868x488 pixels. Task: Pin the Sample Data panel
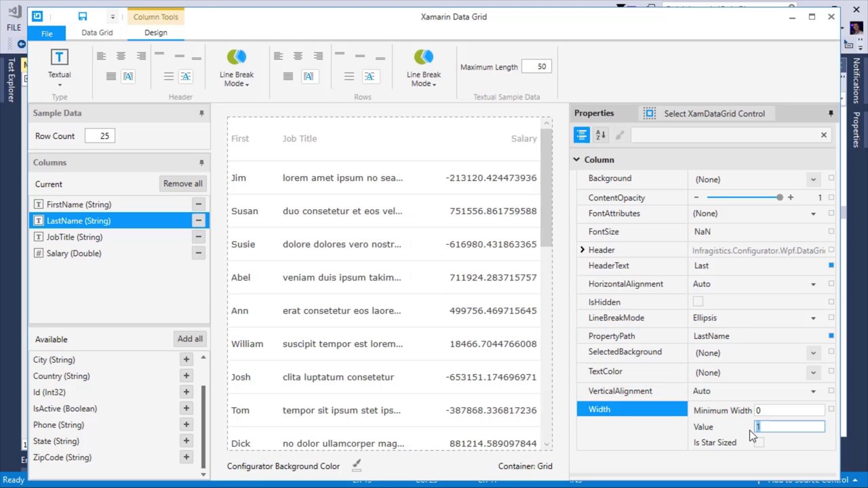tap(201, 113)
